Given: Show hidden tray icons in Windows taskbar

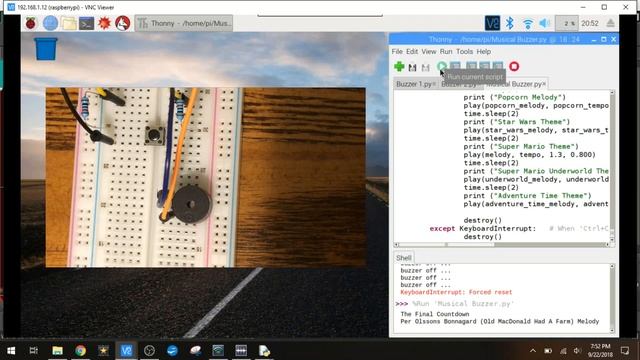Looking at the screenshot, I should pyautogui.click(x=533, y=351).
